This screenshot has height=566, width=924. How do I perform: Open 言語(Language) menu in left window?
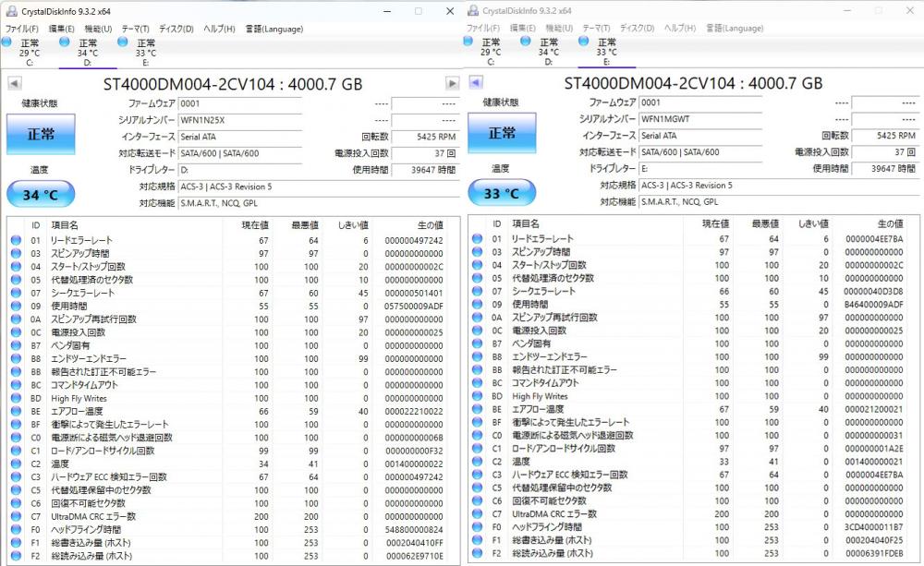[274, 29]
